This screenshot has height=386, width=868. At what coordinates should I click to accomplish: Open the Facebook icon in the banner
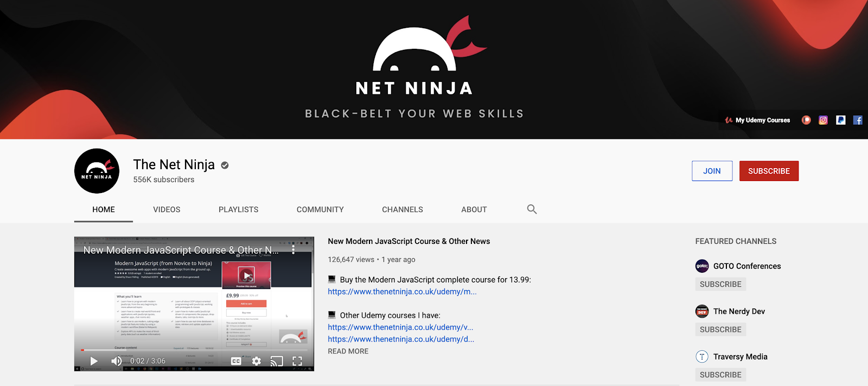[858, 120]
